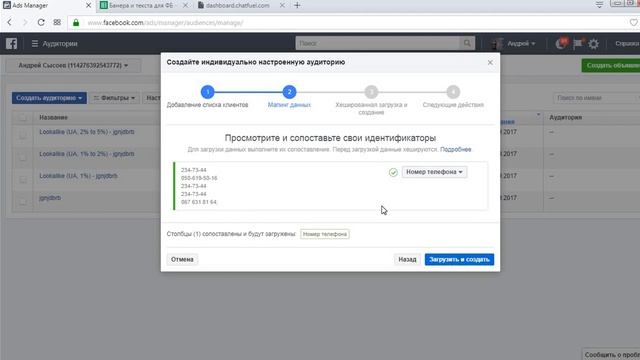The width and height of the screenshot is (640, 360).
Task: Close the custom audience dialog with X
Action: click(490, 62)
